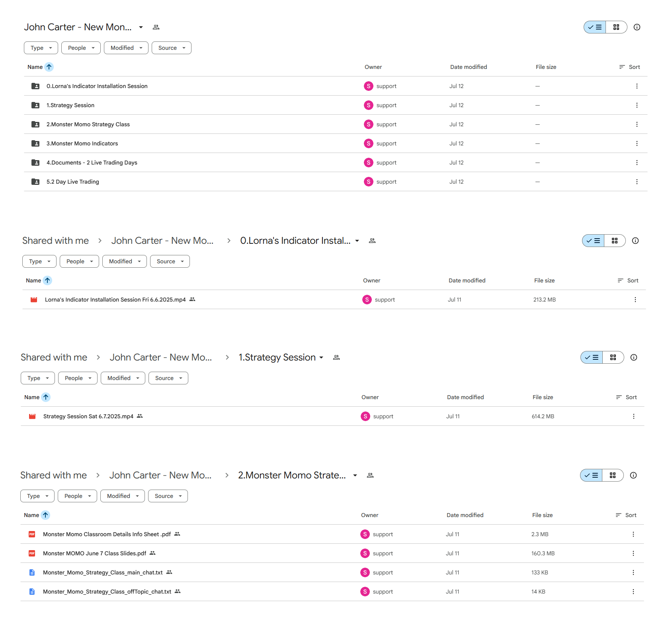Open more actions for 5.2 Day Live Trading folder
The image size is (672, 631).
tap(637, 182)
